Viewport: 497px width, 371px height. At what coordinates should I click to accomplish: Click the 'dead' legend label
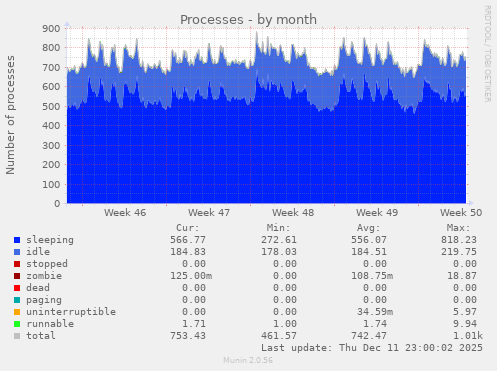(x=38, y=288)
